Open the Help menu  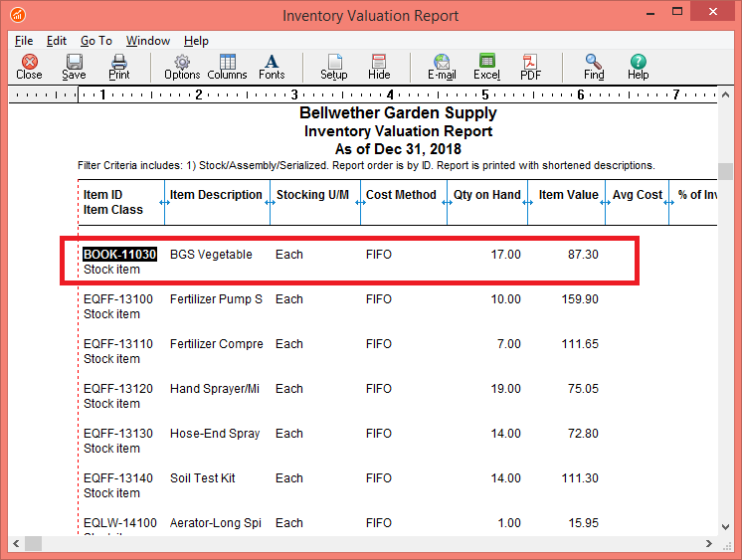click(196, 41)
